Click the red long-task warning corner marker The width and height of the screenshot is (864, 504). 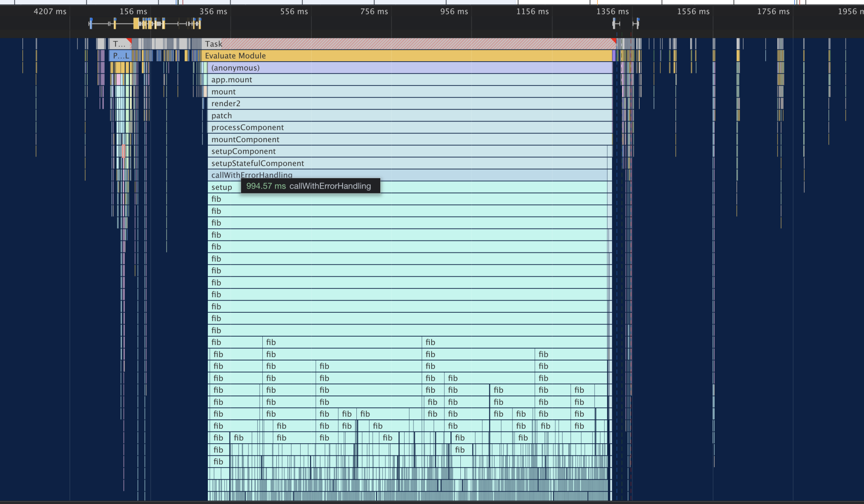[614, 41]
